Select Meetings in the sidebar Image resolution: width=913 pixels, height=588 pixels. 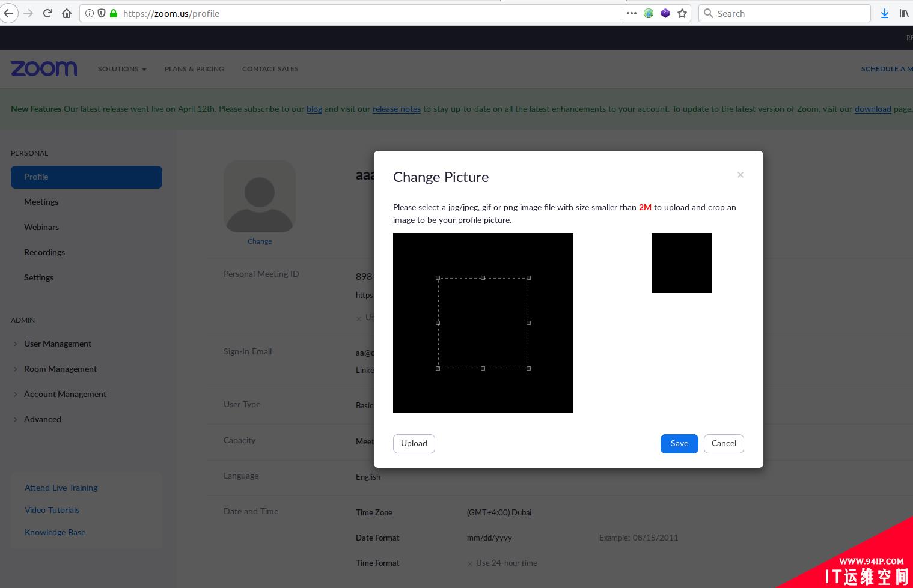(41, 202)
